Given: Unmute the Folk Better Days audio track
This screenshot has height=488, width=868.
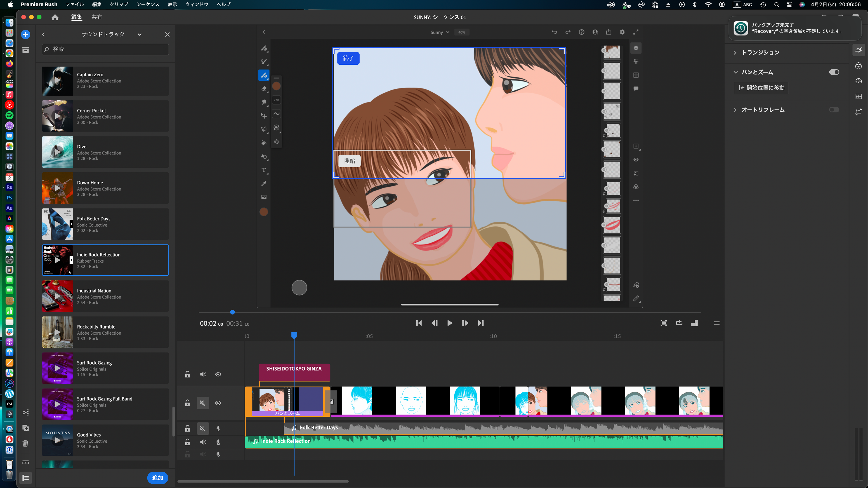Looking at the screenshot, I should click(203, 428).
